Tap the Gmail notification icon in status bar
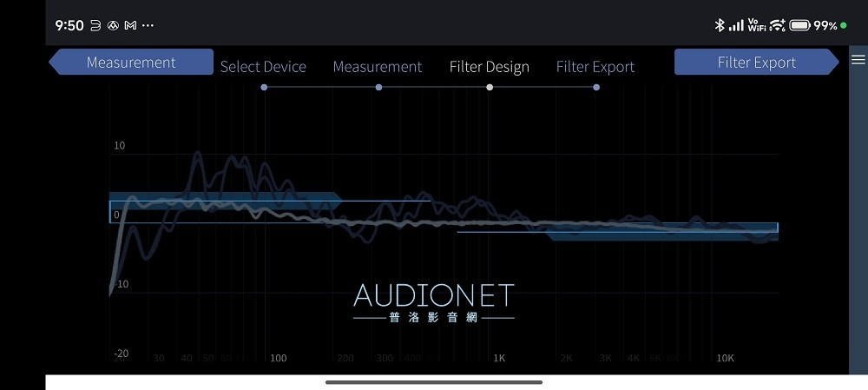The height and width of the screenshot is (390, 868). [130, 25]
